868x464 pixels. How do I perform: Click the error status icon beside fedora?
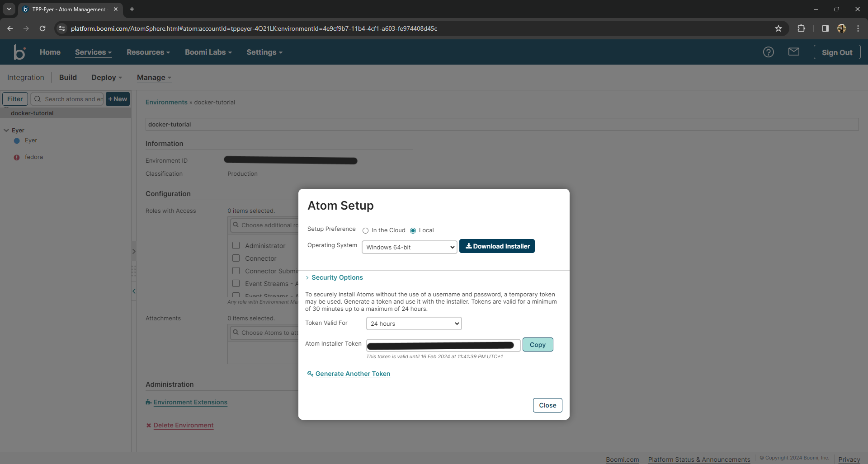pos(17,157)
